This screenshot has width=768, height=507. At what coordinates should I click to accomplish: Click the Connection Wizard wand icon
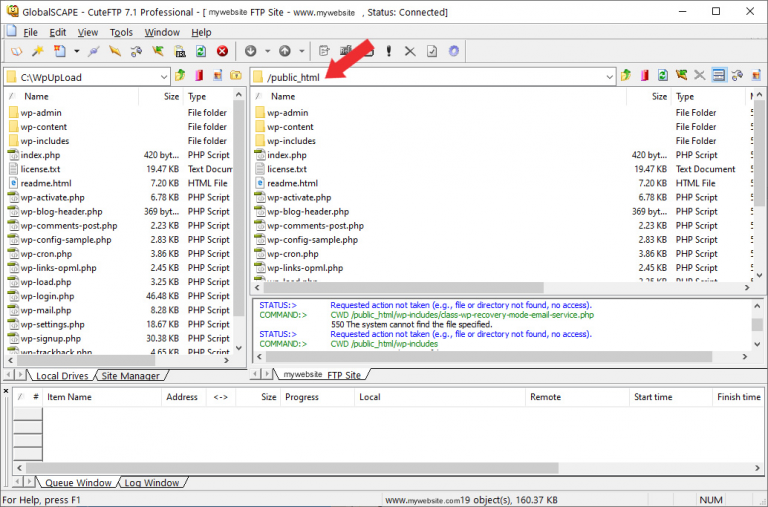point(38,51)
